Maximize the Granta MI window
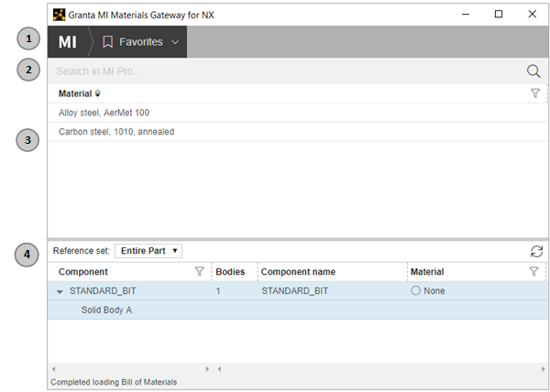 (x=498, y=15)
